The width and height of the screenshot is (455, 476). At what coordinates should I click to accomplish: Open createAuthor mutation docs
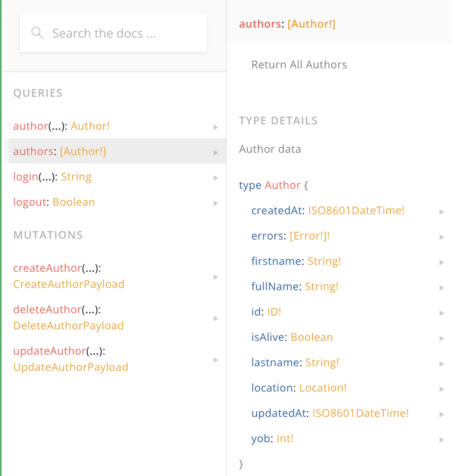[x=115, y=276]
